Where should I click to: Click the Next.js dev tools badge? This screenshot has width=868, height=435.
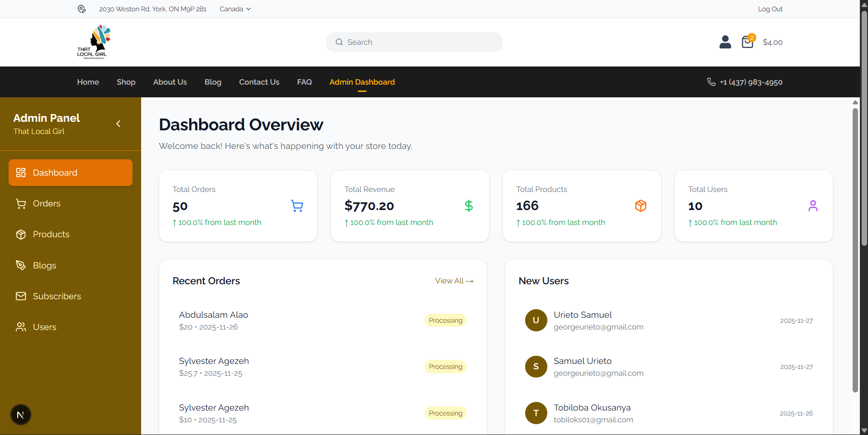tap(21, 415)
